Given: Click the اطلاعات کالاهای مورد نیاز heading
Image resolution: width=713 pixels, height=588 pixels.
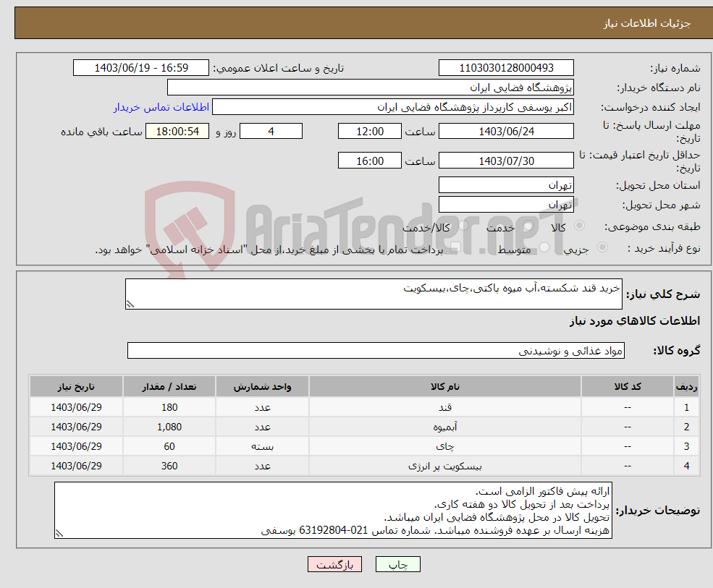Looking at the screenshot, I should click(635, 321).
